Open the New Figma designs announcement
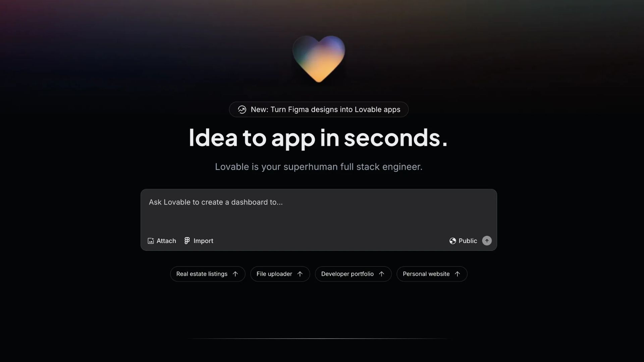 coord(319,110)
